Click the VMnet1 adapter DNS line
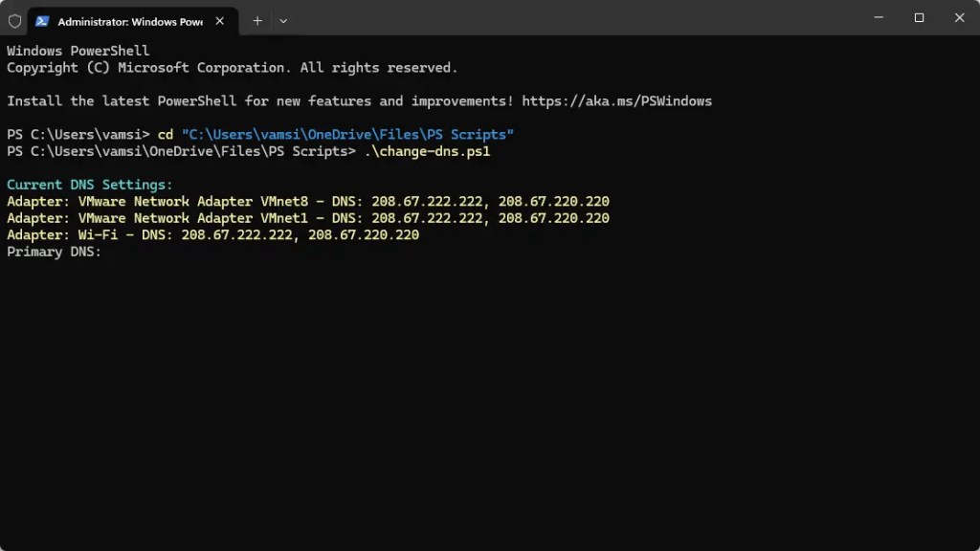Screen dimensions: 980x551 308,218
